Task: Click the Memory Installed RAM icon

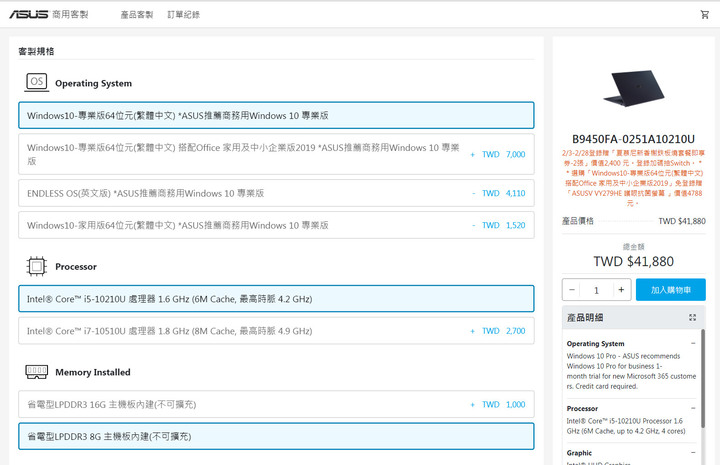Action: 37,372
